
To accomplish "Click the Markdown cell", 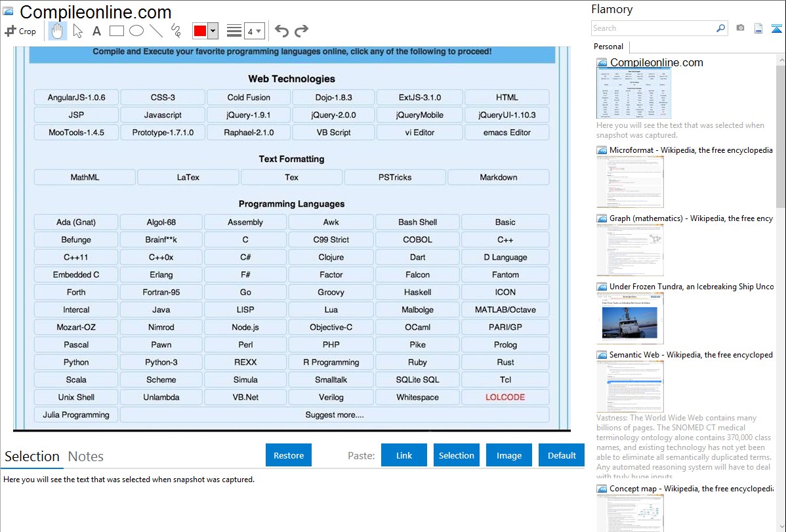I will pos(498,177).
